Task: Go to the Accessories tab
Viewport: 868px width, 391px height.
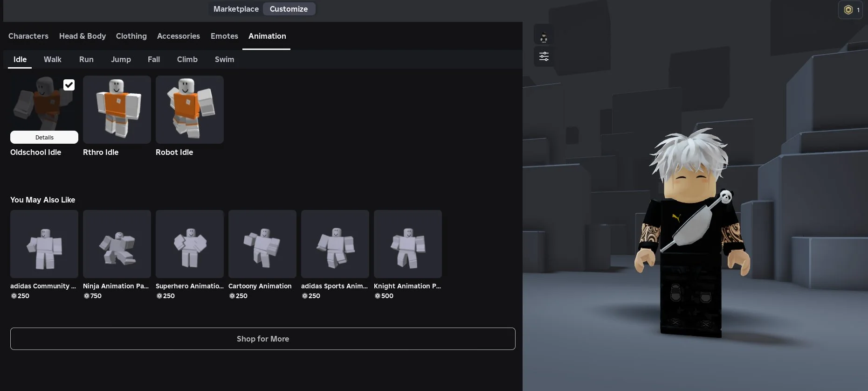Action: [x=178, y=36]
